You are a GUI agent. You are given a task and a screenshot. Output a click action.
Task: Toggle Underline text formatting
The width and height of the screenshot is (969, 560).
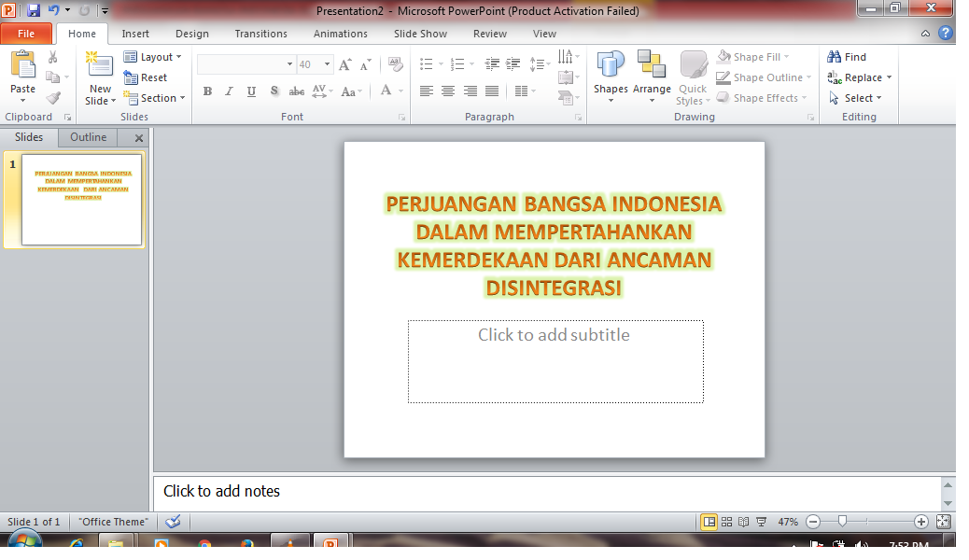tap(252, 91)
